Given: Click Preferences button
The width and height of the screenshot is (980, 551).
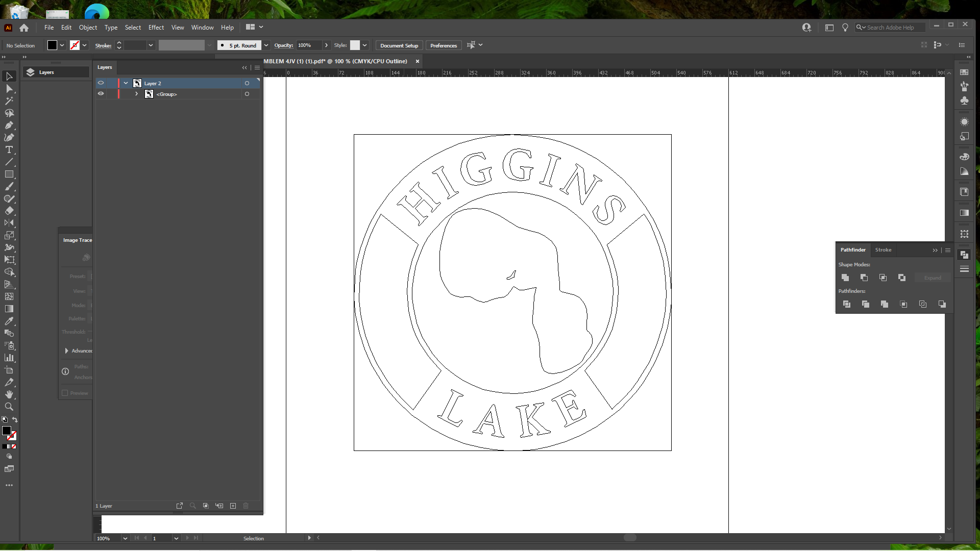Looking at the screenshot, I should [x=444, y=45].
